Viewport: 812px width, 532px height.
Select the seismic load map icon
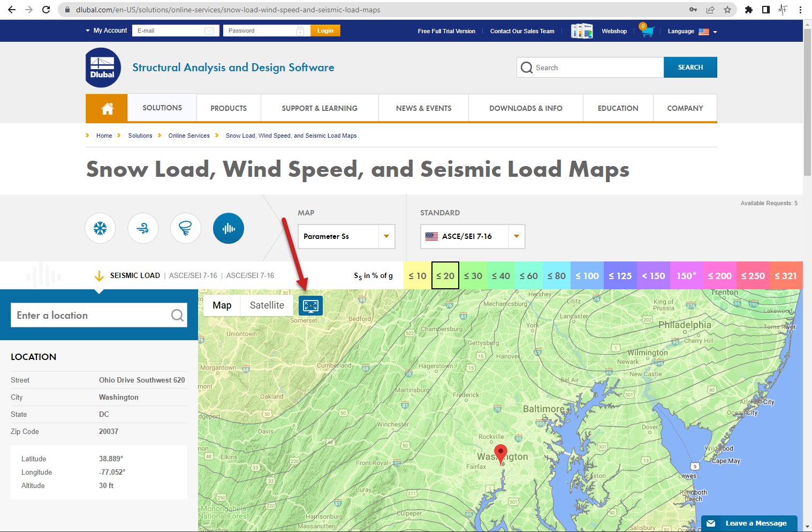(228, 228)
